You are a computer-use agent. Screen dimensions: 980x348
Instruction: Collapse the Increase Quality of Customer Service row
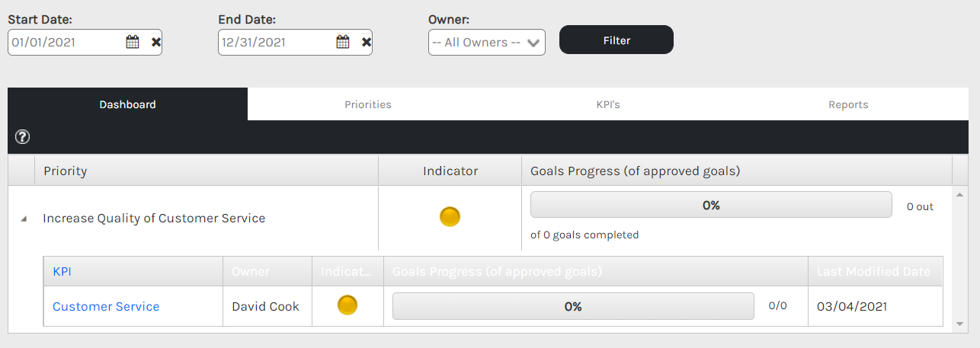click(23, 219)
